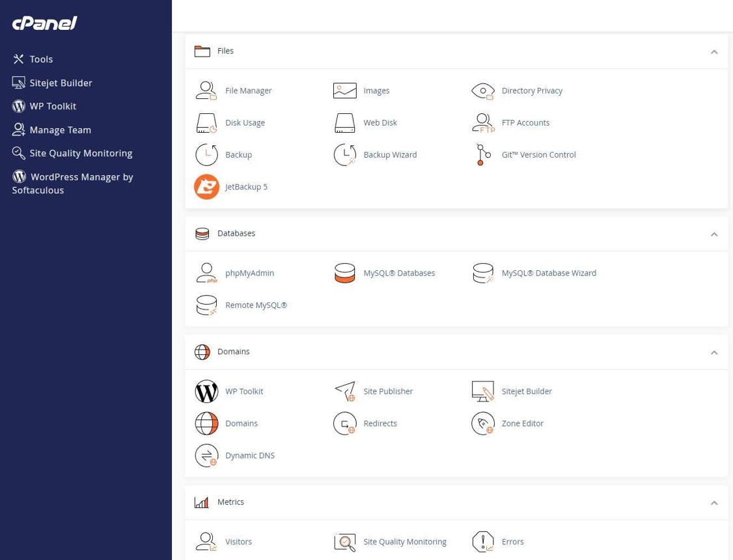
Task: Open the Directory Privacy eye icon
Action: click(483, 91)
